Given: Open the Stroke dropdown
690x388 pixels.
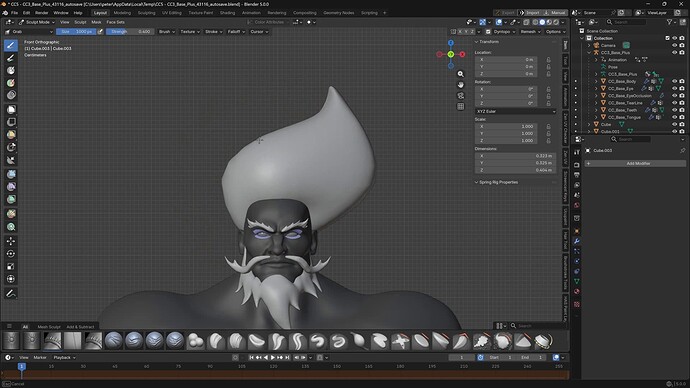Looking at the screenshot, I should pyautogui.click(x=213, y=32).
